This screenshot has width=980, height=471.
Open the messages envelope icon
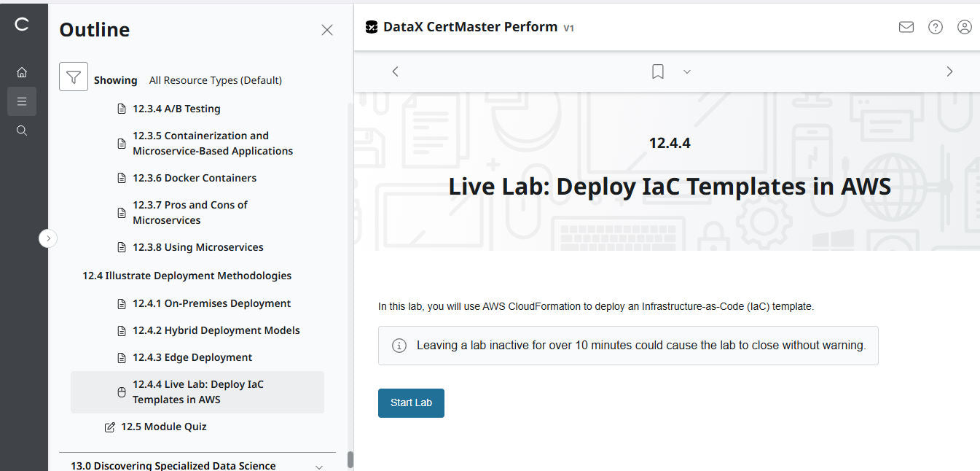[906, 26]
